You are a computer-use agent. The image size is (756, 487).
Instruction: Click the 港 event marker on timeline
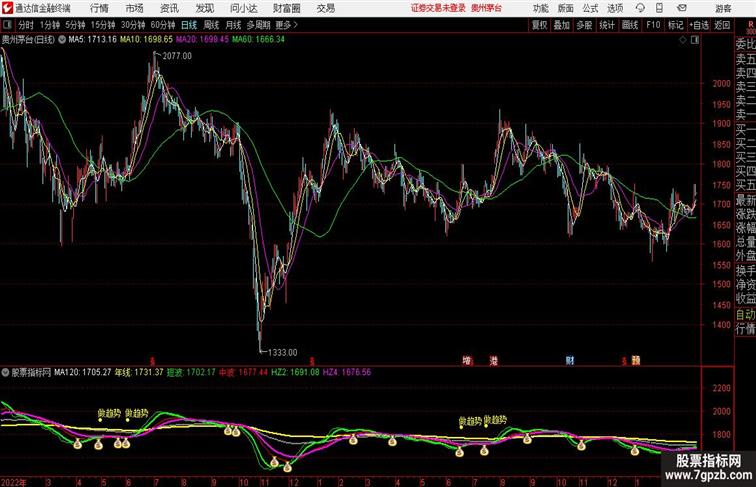pyautogui.click(x=493, y=360)
